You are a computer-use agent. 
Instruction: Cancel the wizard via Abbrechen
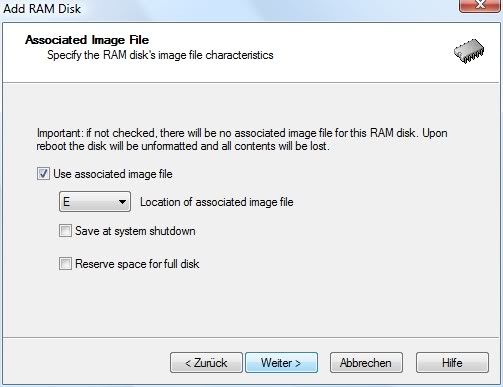click(366, 363)
